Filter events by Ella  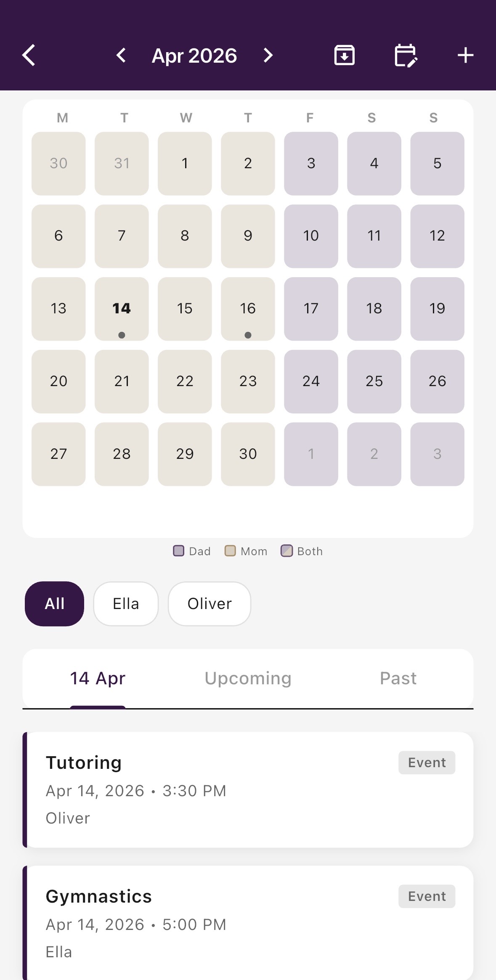pos(126,604)
